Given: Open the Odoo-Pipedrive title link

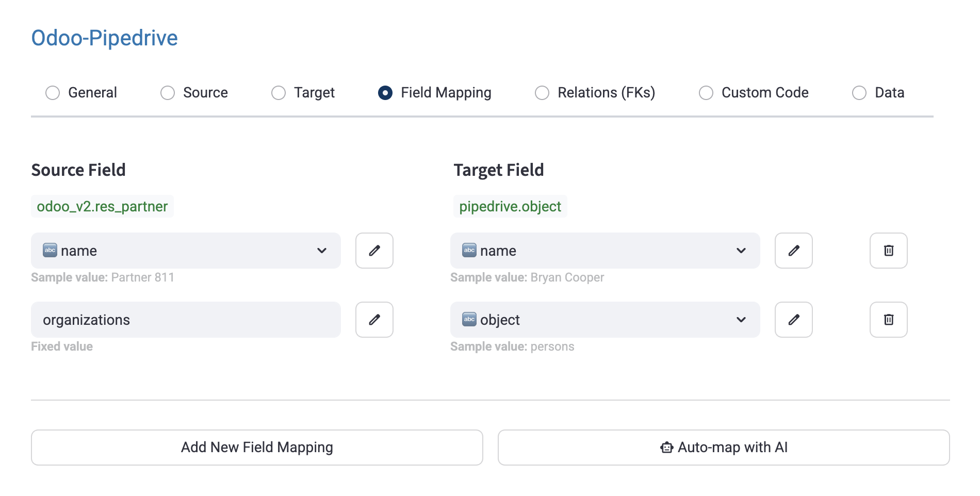Looking at the screenshot, I should coord(105,38).
